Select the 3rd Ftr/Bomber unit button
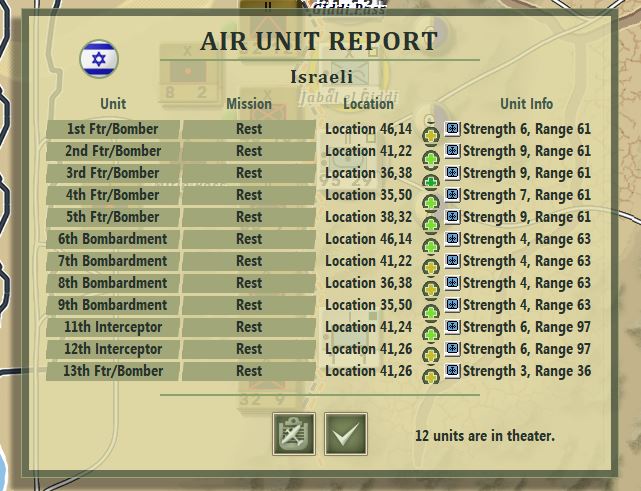 pyautogui.click(x=113, y=173)
